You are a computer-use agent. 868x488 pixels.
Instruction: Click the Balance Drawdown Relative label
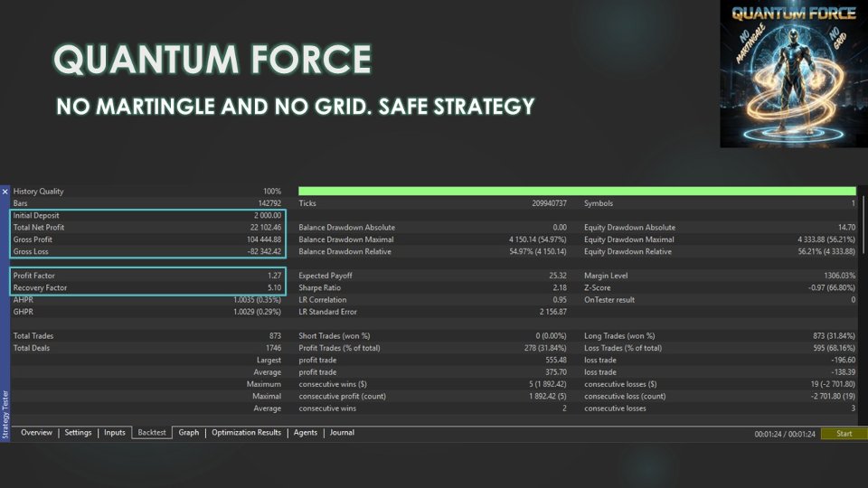tap(344, 252)
